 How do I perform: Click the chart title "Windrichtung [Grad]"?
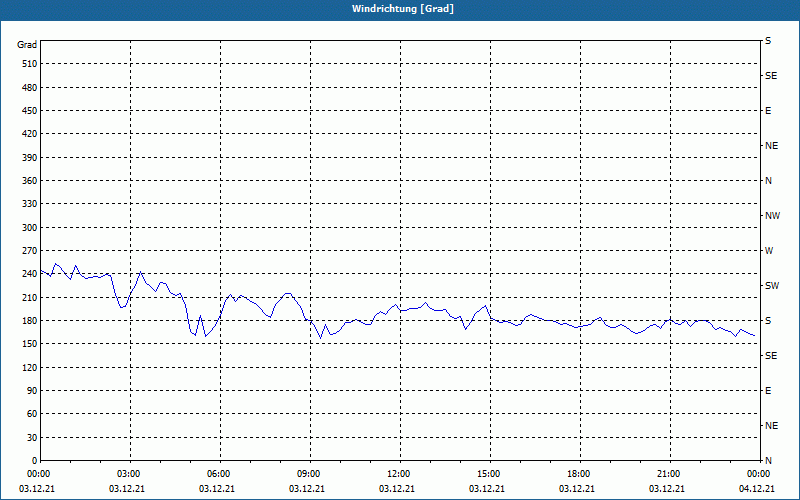tap(403, 9)
